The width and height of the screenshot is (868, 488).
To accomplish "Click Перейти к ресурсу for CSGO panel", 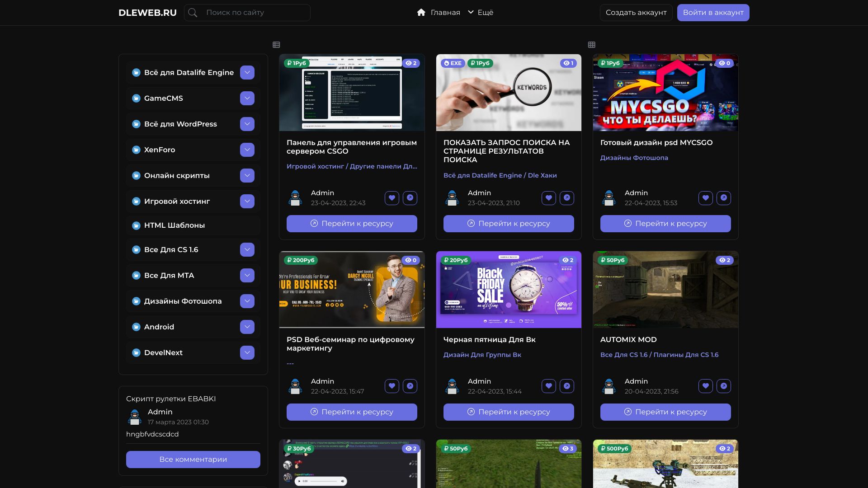I will pos(352,224).
